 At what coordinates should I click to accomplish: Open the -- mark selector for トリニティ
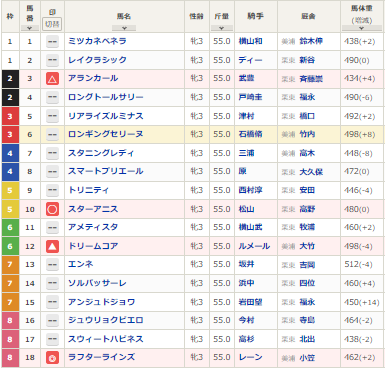(52, 190)
